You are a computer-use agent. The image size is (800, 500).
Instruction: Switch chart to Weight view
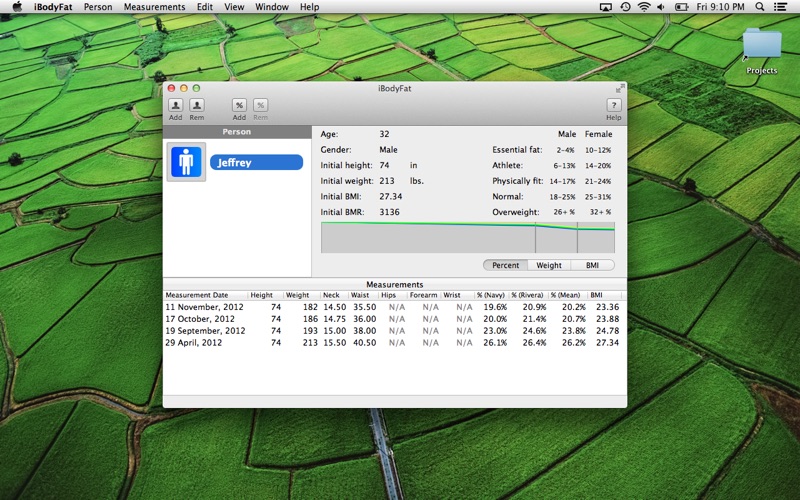[549, 265]
